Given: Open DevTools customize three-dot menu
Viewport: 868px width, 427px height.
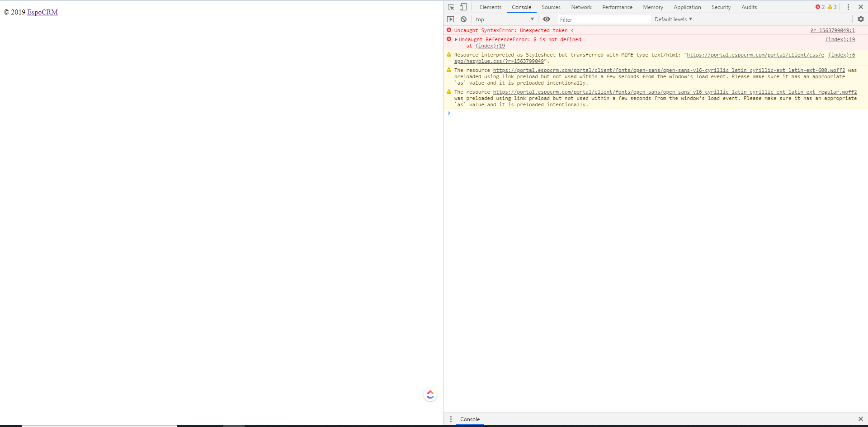Looking at the screenshot, I should 848,7.
